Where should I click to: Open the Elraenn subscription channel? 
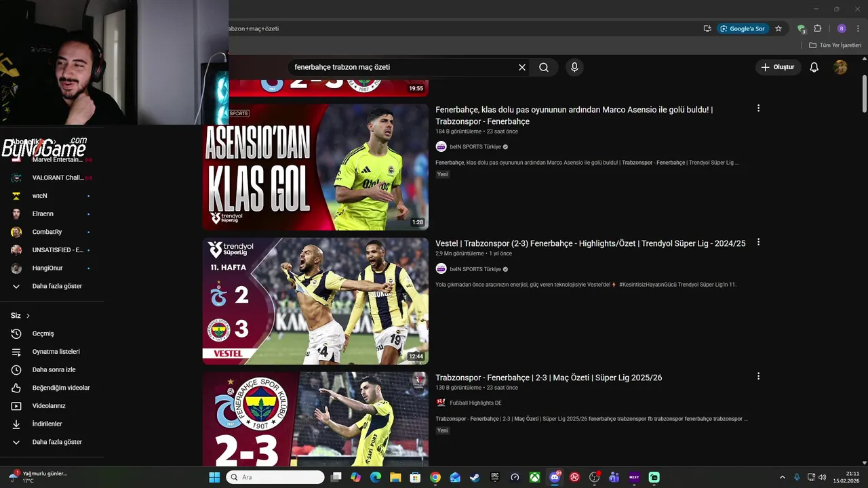point(52,213)
